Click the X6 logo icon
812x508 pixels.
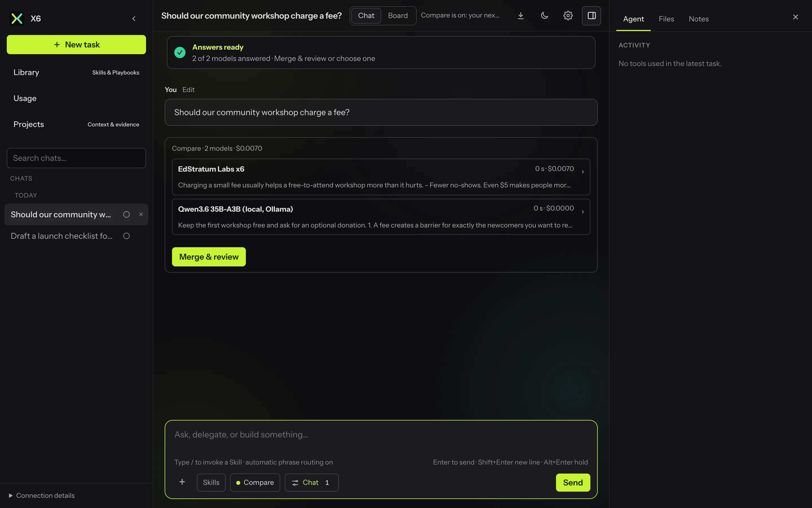17,18
